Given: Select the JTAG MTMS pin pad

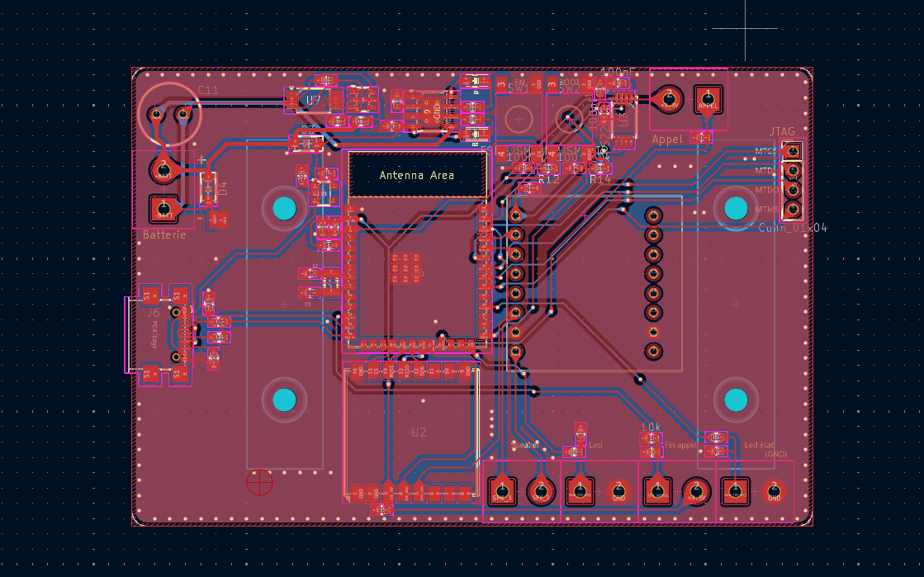Looking at the screenshot, I should click(792, 209).
